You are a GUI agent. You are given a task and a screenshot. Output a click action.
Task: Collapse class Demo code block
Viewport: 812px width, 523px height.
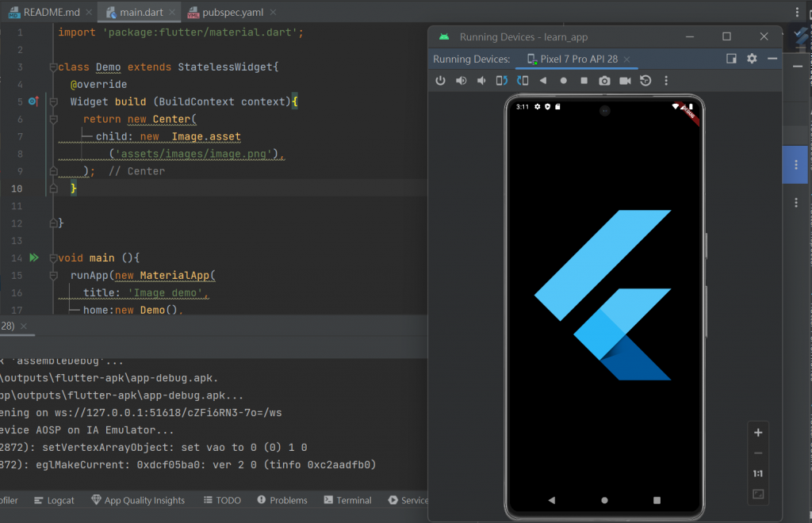click(53, 67)
